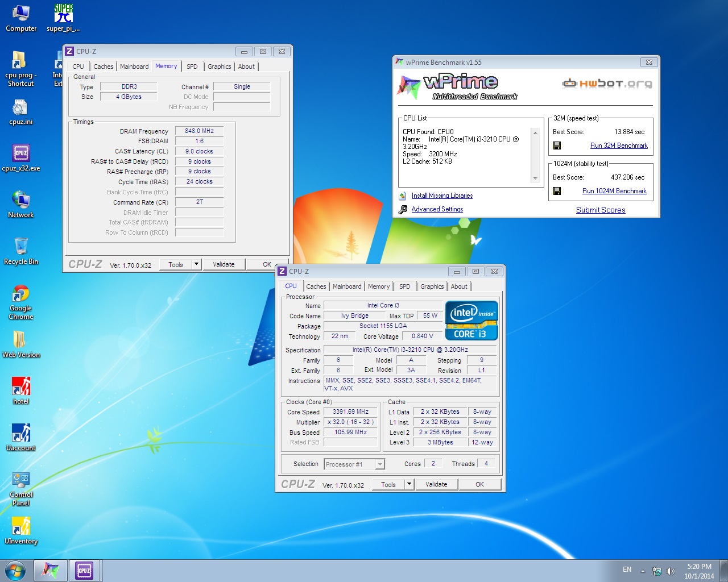The height and width of the screenshot is (582, 728).
Task: Open the Computer desktop icon
Action: pyautogui.click(x=21, y=18)
